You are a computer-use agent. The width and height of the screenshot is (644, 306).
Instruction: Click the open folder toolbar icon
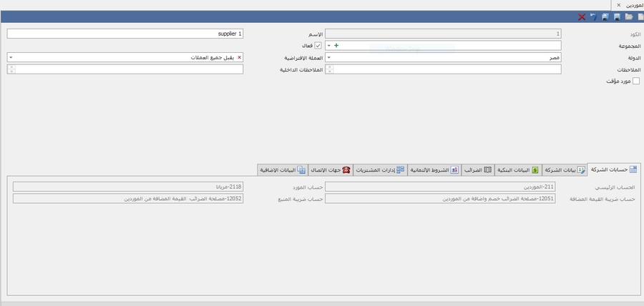[x=628, y=16]
